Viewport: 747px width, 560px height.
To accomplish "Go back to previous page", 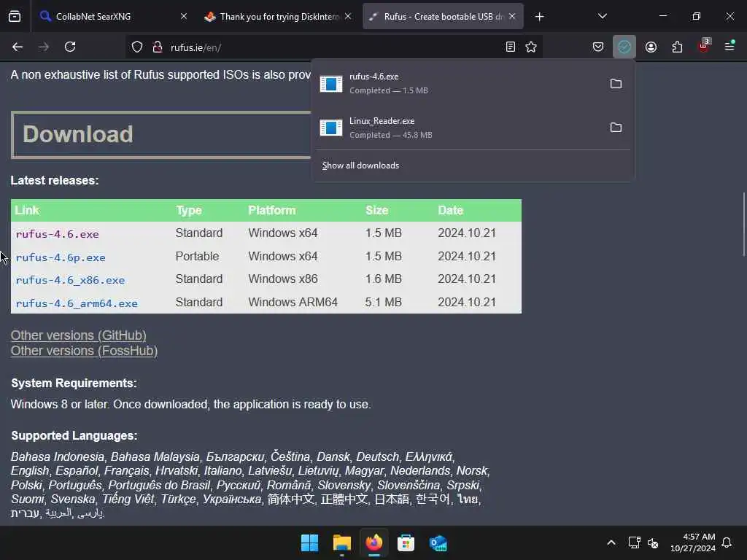I will click(x=18, y=47).
